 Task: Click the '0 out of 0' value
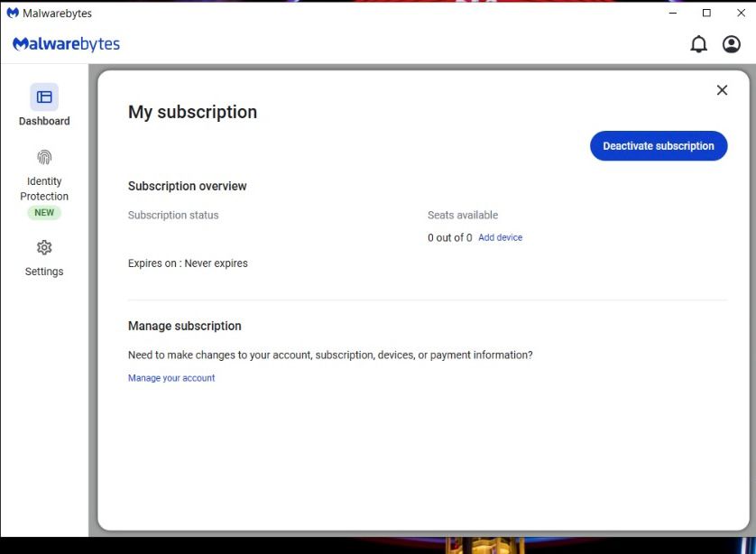449,237
